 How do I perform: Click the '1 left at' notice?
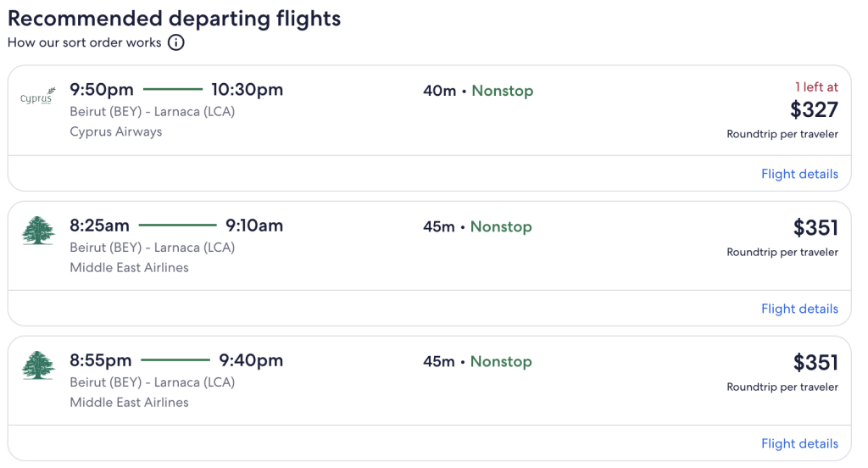coord(816,87)
